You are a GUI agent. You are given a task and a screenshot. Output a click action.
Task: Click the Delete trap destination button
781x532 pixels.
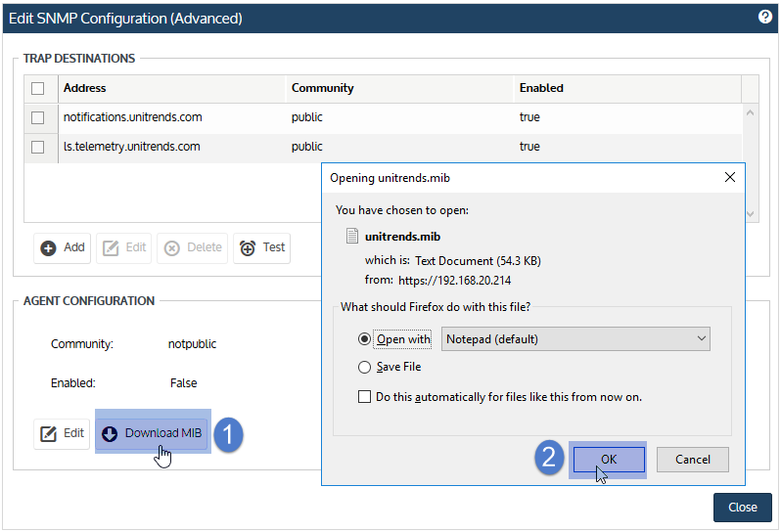[x=192, y=247]
